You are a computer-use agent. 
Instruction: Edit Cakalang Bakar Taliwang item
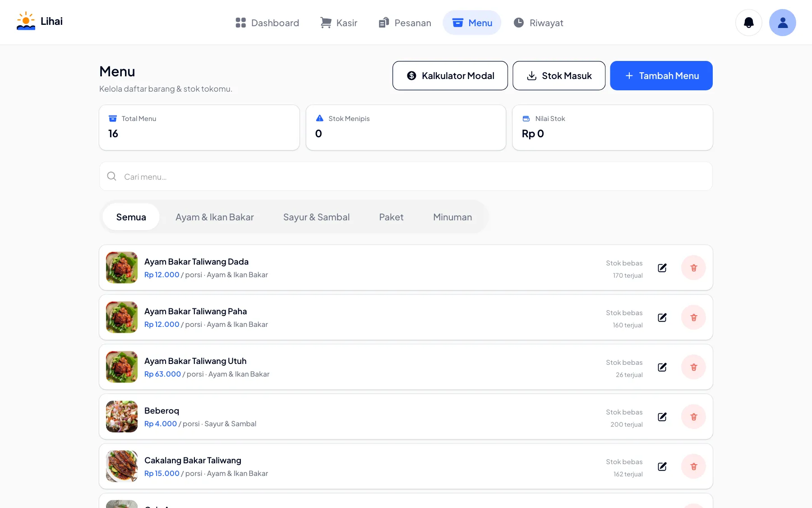(x=662, y=466)
